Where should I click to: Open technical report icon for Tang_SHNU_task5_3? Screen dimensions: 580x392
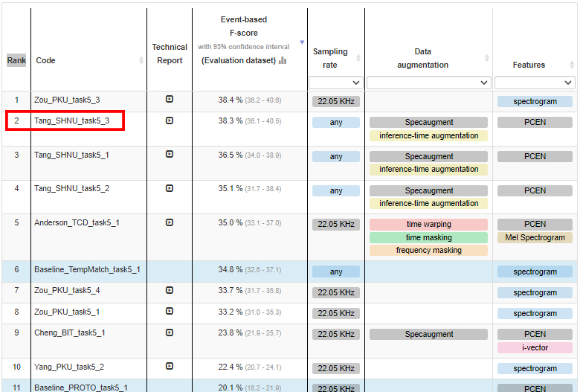(x=170, y=121)
